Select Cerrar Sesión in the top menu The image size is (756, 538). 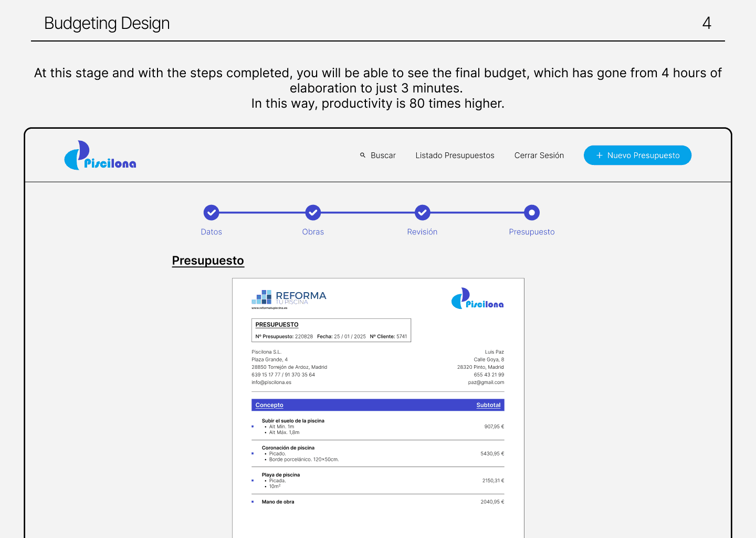point(539,155)
